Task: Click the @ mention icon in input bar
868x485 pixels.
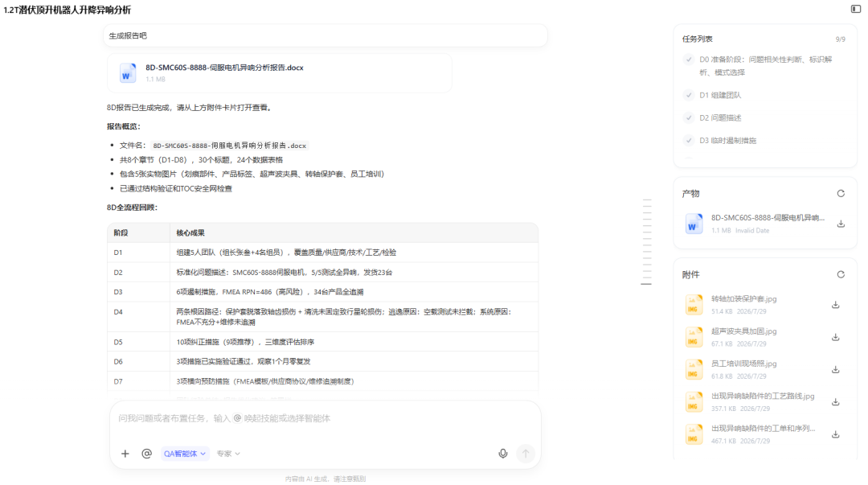Action: (147, 454)
